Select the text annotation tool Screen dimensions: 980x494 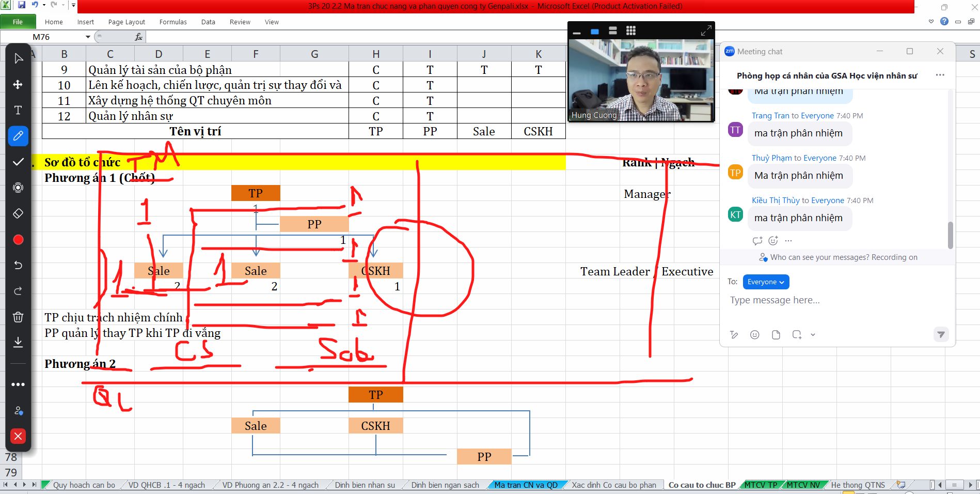click(x=18, y=110)
